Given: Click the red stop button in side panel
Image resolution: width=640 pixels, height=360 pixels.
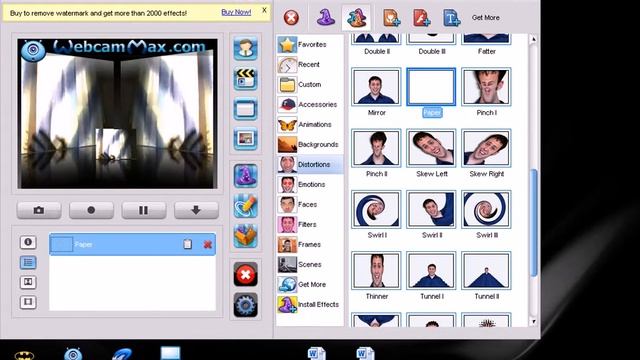Looking at the screenshot, I should pyautogui.click(x=245, y=274).
